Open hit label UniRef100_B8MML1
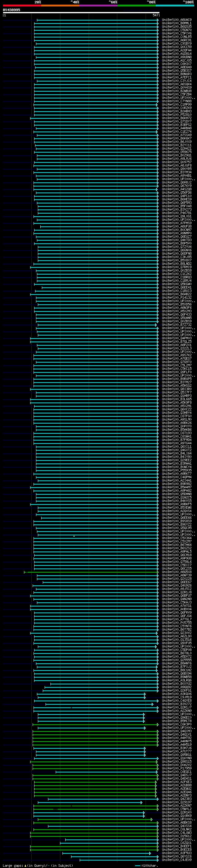 pos(176,23)
